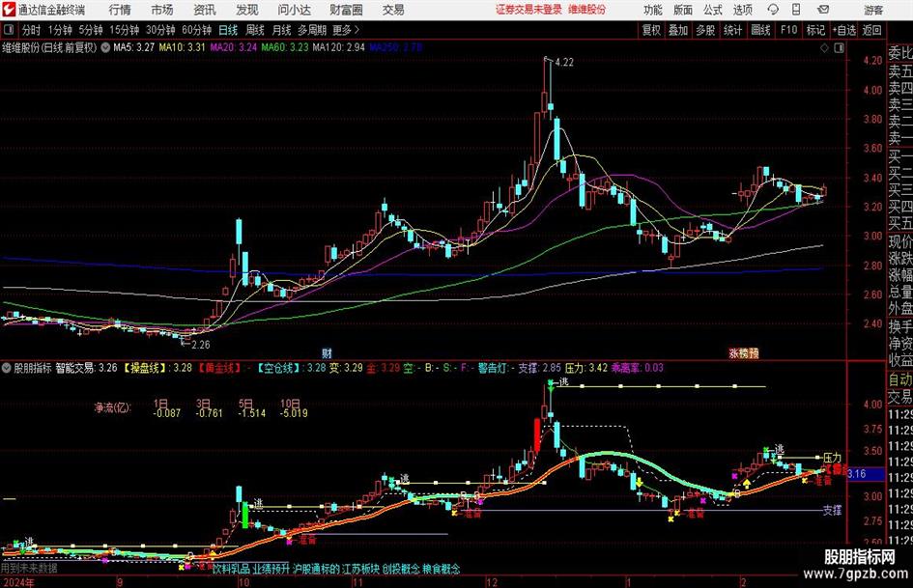Click the 多股 multi-stock button
Image resolution: width=913 pixels, height=588 pixels.
705,30
